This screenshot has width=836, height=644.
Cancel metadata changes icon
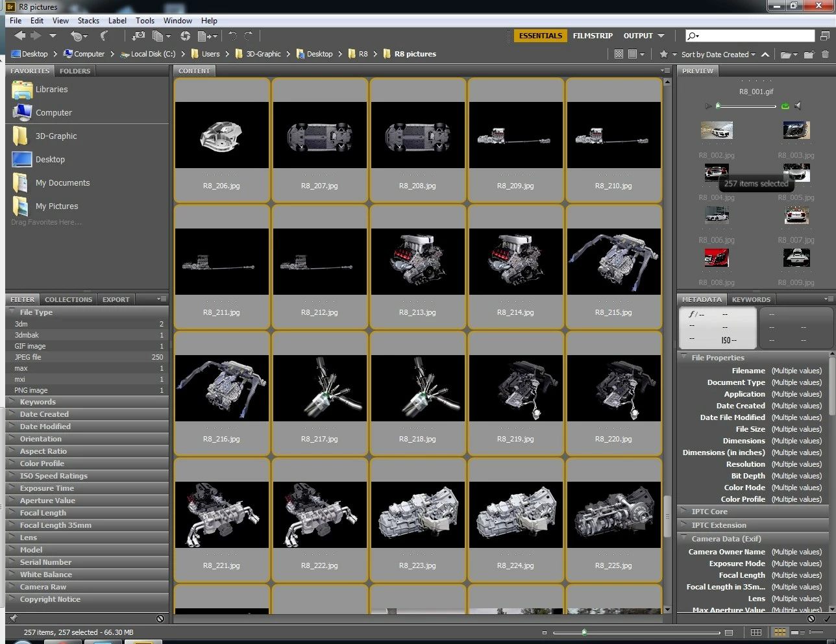811,619
